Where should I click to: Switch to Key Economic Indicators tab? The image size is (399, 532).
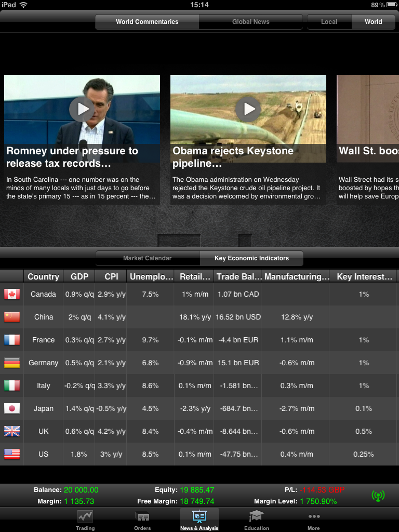pos(251,258)
